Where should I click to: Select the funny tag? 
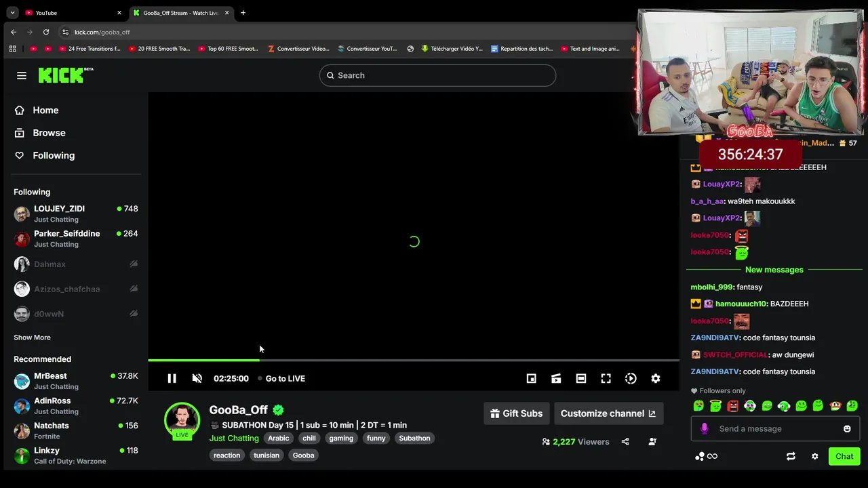(376, 438)
